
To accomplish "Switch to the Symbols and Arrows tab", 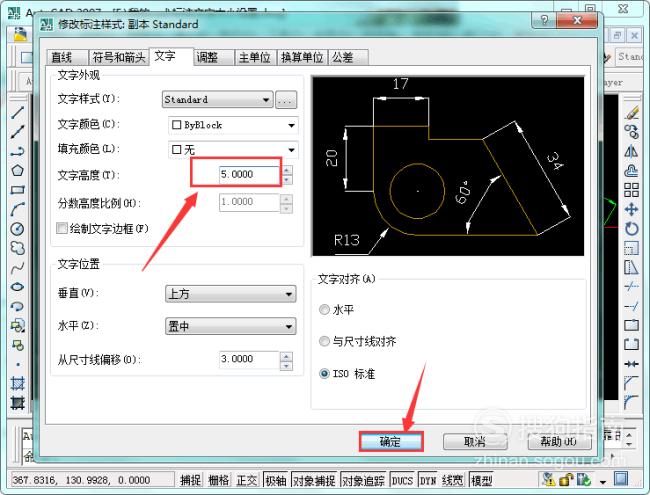I will pos(119,57).
